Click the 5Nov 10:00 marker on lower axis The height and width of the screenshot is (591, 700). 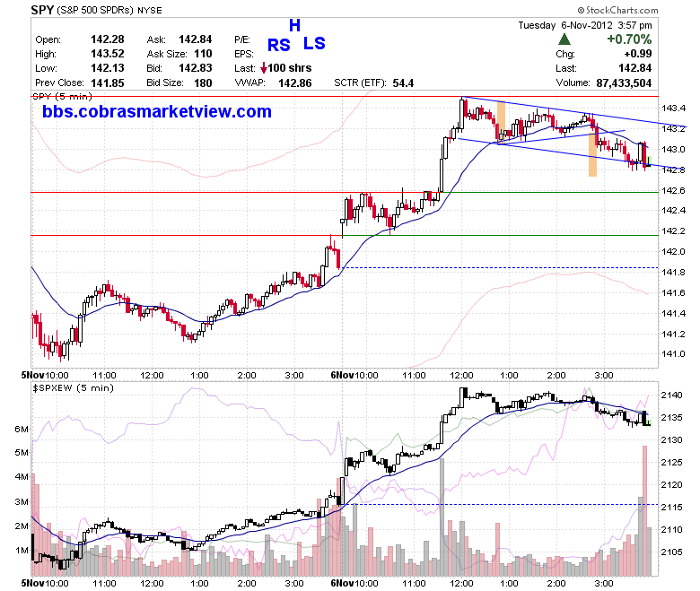pos(45,583)
